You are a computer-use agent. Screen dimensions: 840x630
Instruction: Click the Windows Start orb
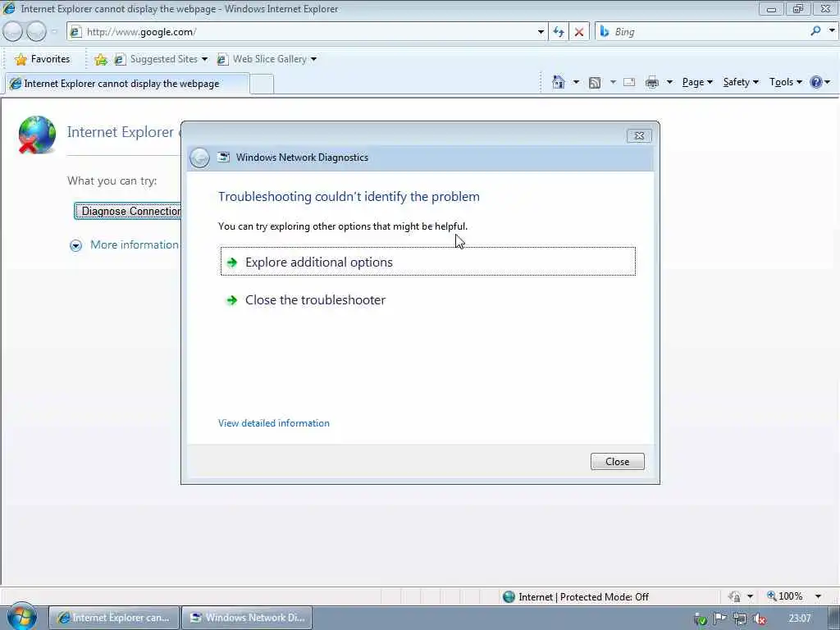[x=21, y=617]
